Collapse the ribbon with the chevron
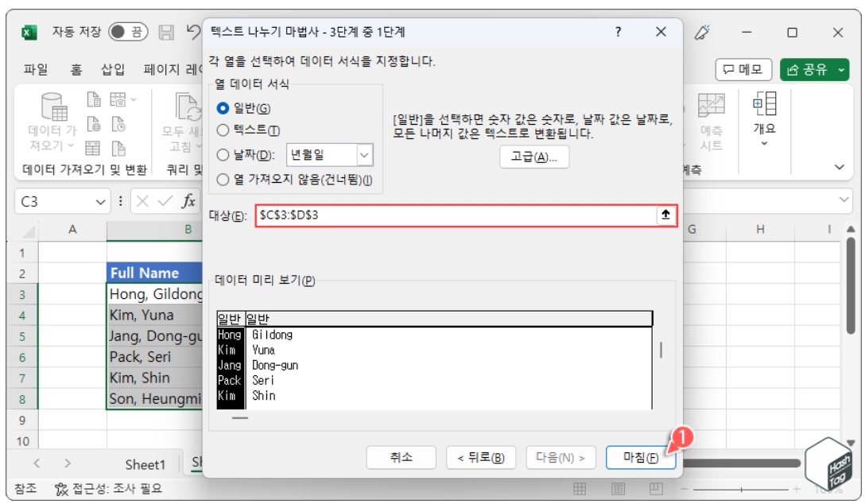This screenshot has width=865, height=504. tap(839, 166)
